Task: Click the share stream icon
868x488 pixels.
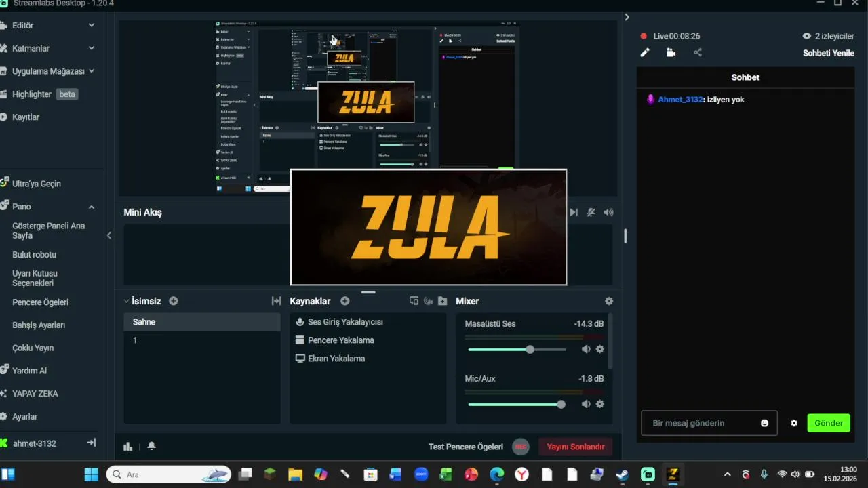Action: 698,53
